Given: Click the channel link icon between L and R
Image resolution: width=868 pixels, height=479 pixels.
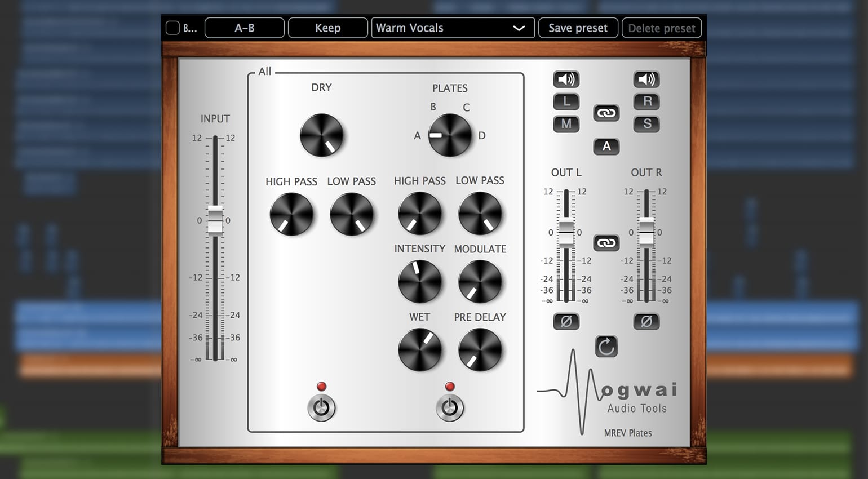Looking at the screenshot, I should pyautogui.click(x=606, y=113).
